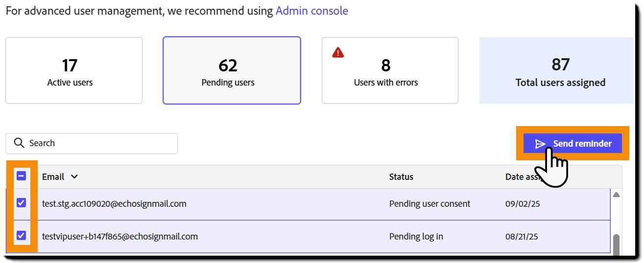
Task: Click the Status column header
Action: click(401, 177)
